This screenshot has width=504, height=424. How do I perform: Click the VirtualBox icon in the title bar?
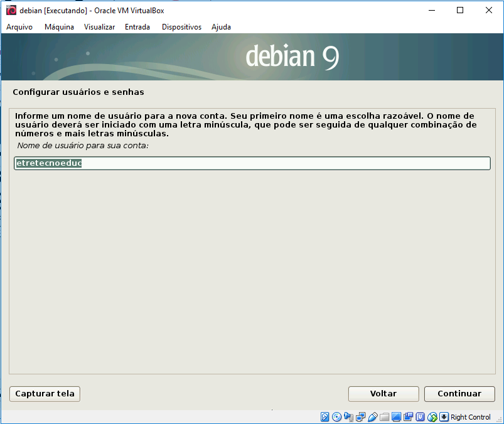pyautogui.click(x=11, y=10)
